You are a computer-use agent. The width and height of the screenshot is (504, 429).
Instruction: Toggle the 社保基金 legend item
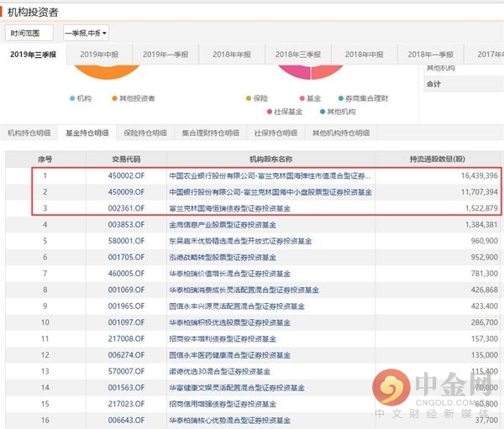pos(285,112)
